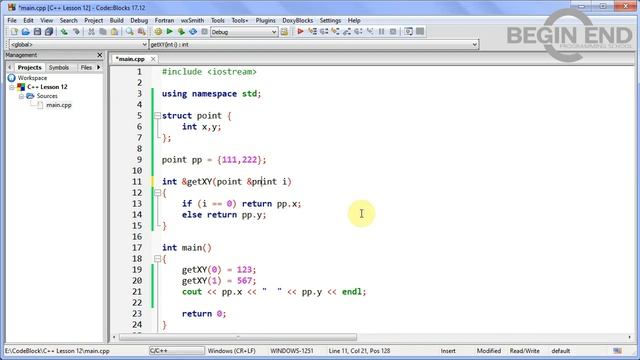Viewport: 640px width, 360px height.
Task: Click the Find magnifier icon
Action: click(130, 32)
